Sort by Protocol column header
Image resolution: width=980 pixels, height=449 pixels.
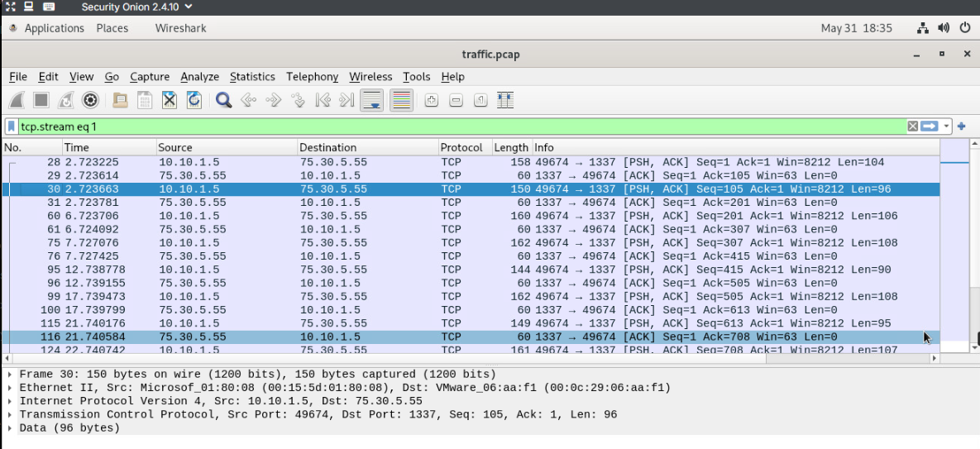click(x=466, y=147)
